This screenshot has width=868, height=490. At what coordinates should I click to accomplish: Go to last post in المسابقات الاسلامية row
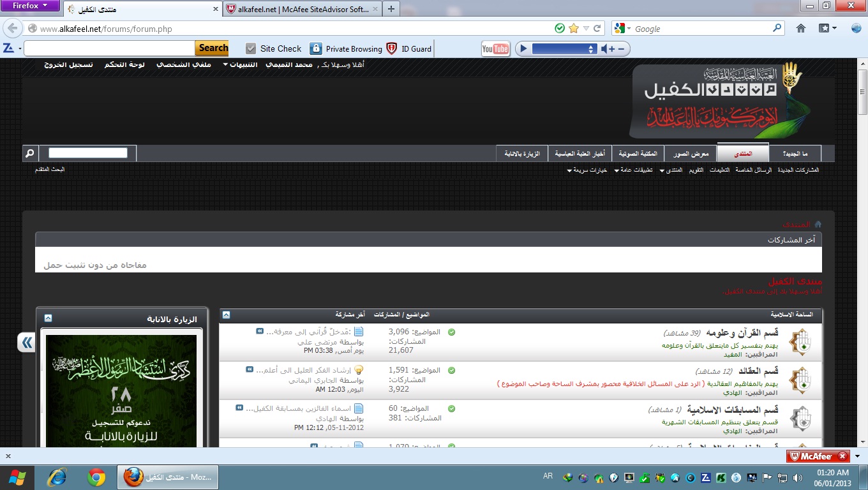239,408
